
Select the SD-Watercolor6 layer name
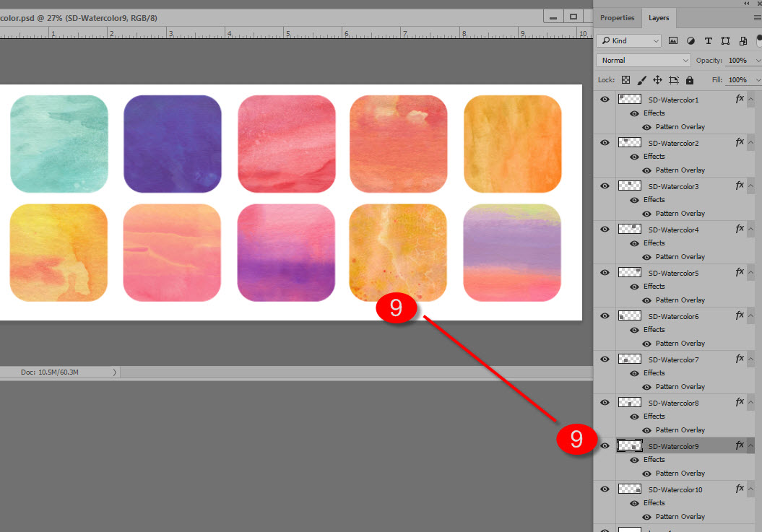(x=673, y=316)
